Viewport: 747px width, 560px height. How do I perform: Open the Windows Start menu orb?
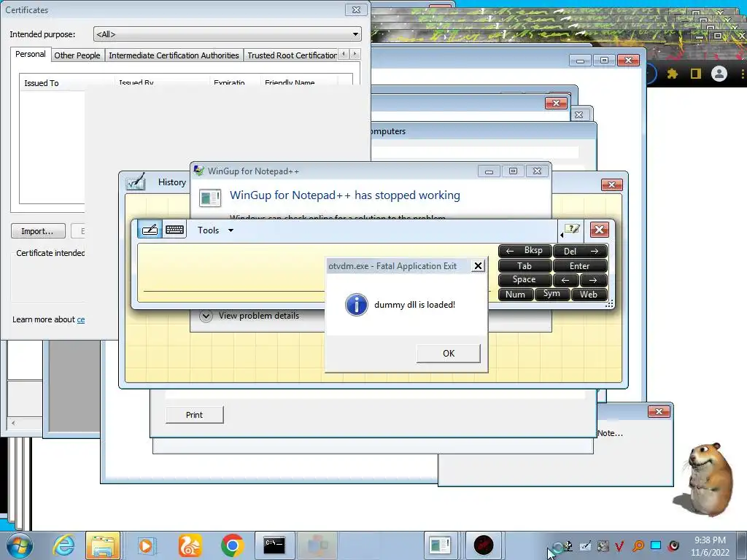click(x=19, y=545)
